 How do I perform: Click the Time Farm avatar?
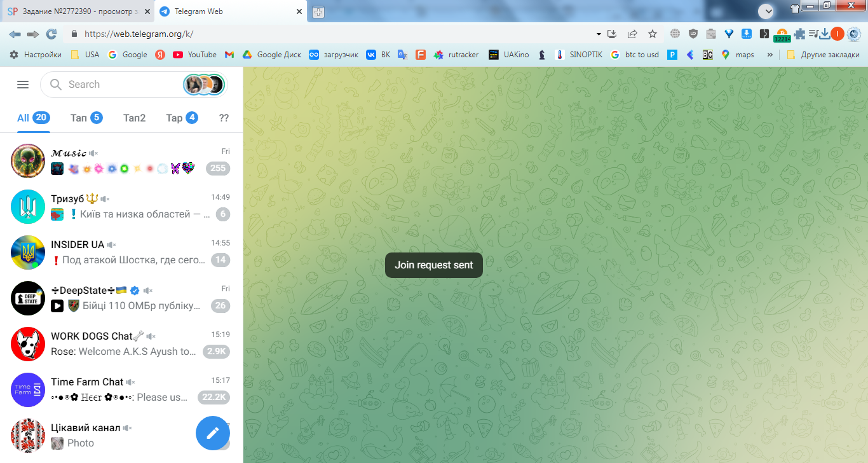28,390
